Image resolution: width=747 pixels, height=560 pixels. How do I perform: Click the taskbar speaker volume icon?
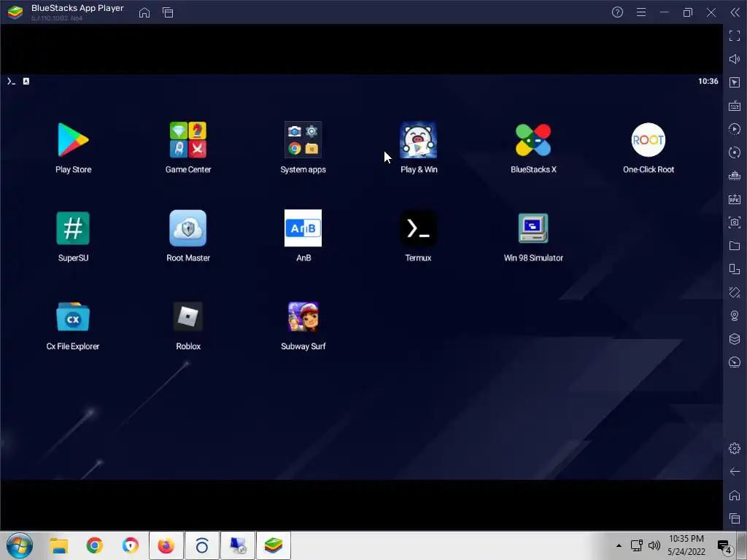tap(654, 545)
